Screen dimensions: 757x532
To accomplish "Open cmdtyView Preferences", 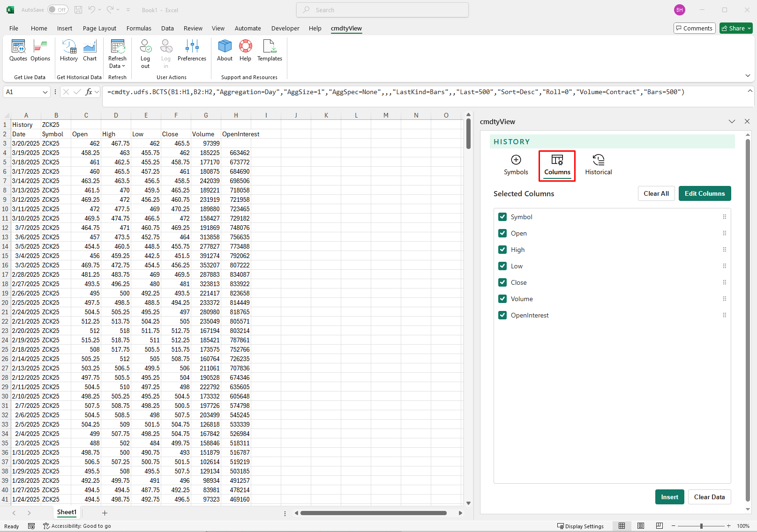I will (192, 51).
